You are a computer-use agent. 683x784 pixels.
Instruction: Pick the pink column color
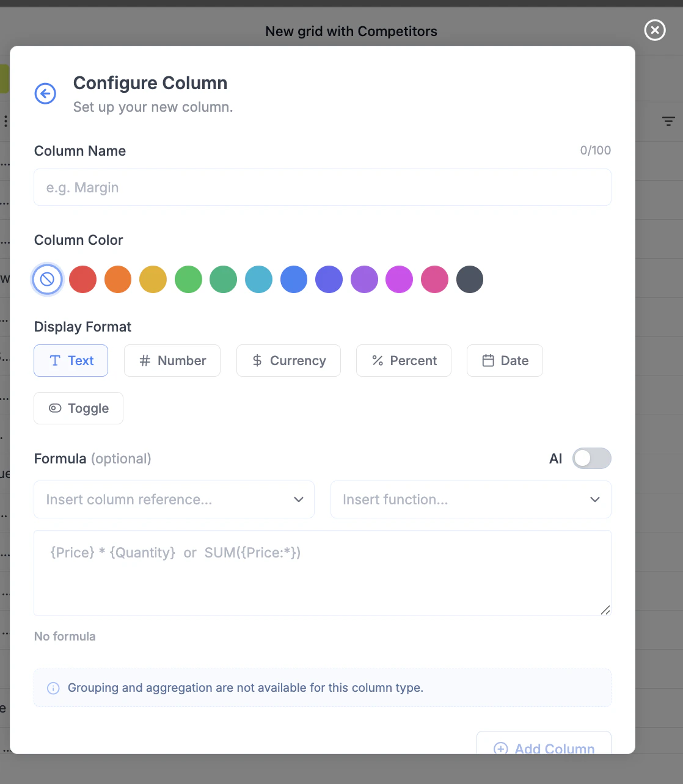point(434,279)
